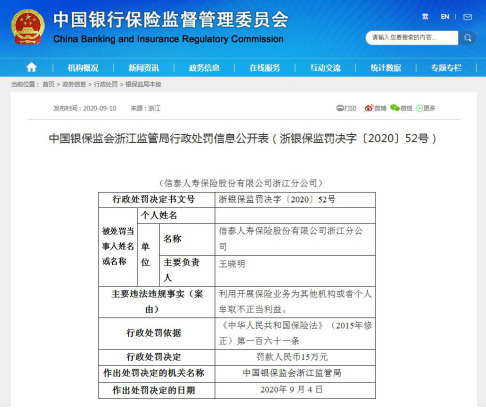
Task: Click the English name China Banking and Insurance Regulatory Commission
Action: tap(168, 39)
